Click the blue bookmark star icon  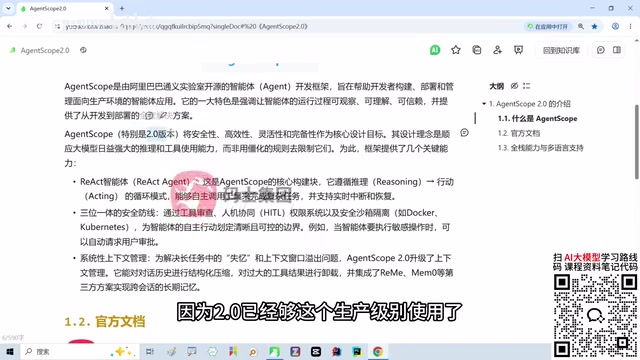(x=595, y=26)
